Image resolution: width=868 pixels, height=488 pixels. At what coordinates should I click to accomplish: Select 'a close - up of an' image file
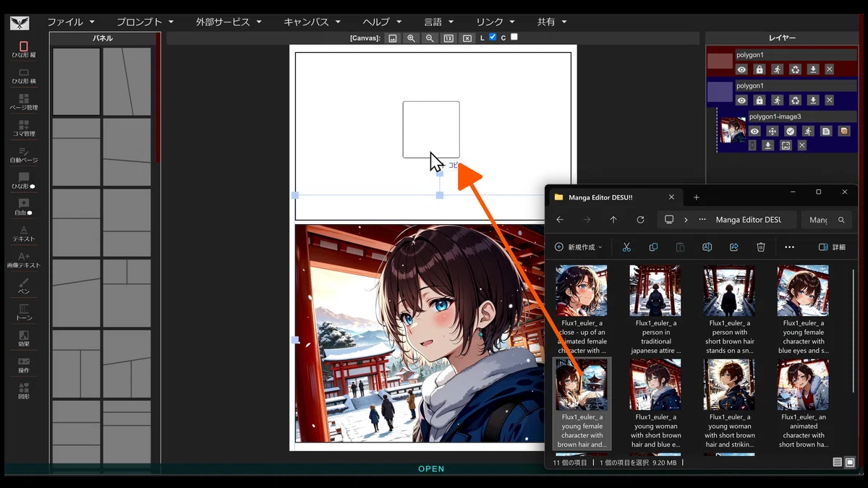pyautogui.click(x=582, y=309)
